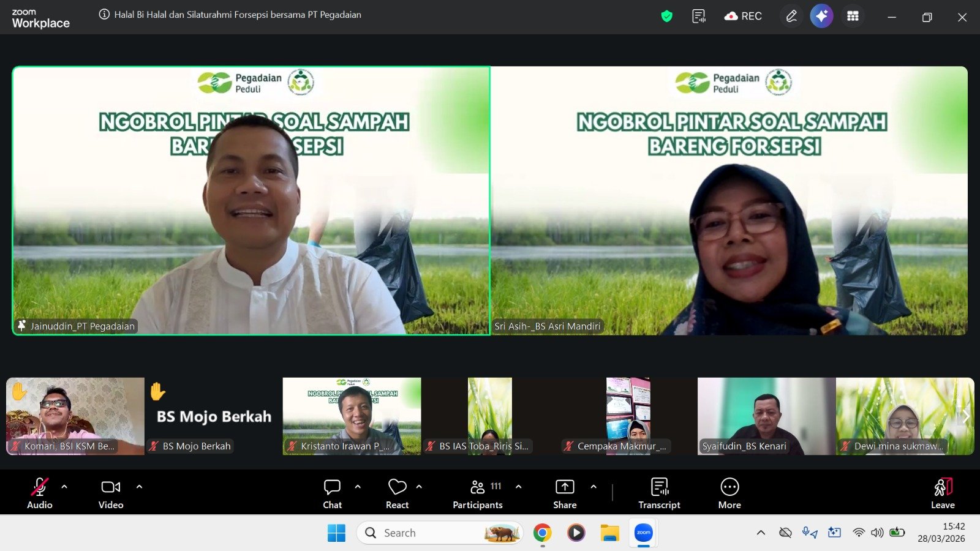The width and height of the screenshot is (980, 551).
Task: Expand share options arrow beside Share
Action: [594, 487]
